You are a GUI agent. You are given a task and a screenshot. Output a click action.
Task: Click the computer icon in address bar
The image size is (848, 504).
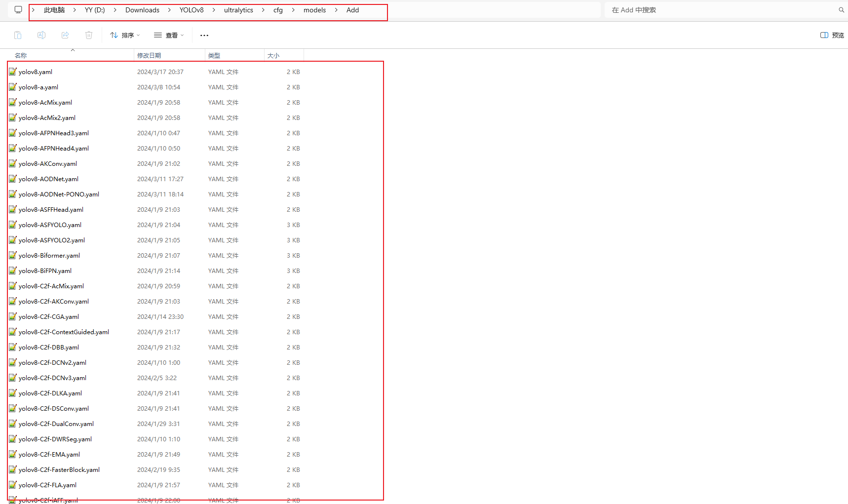point(18,10)
